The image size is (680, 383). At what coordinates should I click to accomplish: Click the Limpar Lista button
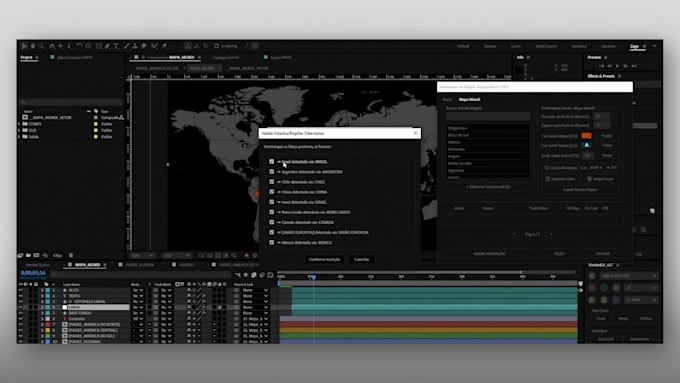599,179
